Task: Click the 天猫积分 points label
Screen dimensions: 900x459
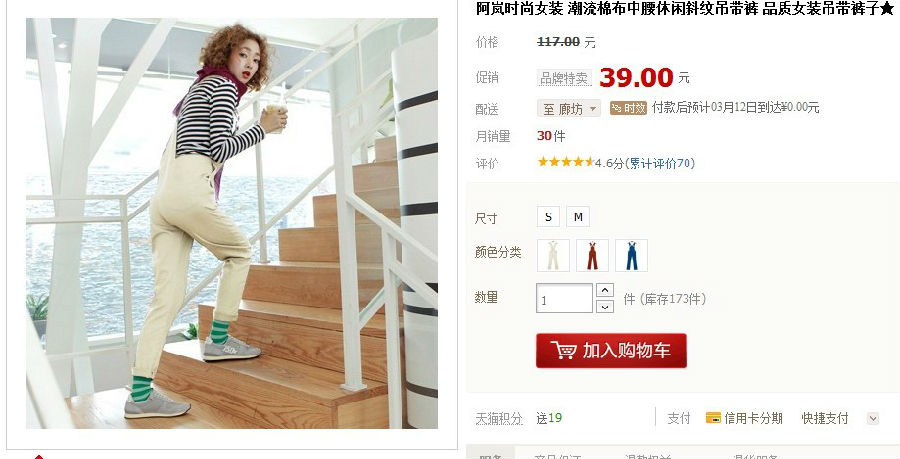Action: point(499,419)
